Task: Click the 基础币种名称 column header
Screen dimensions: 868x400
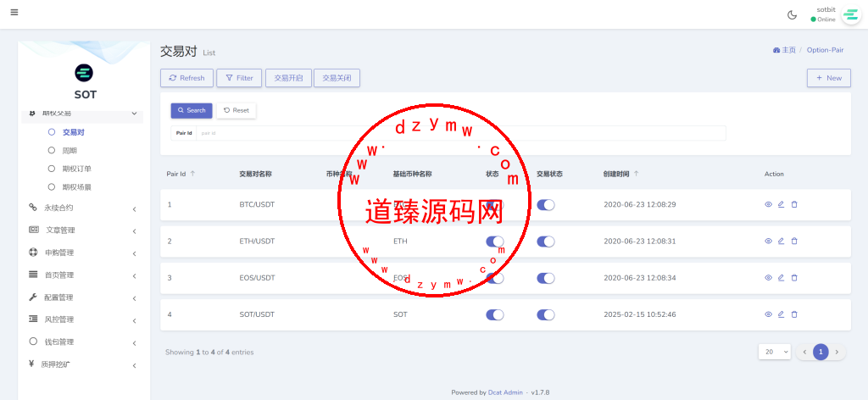Action: [412, 174]
